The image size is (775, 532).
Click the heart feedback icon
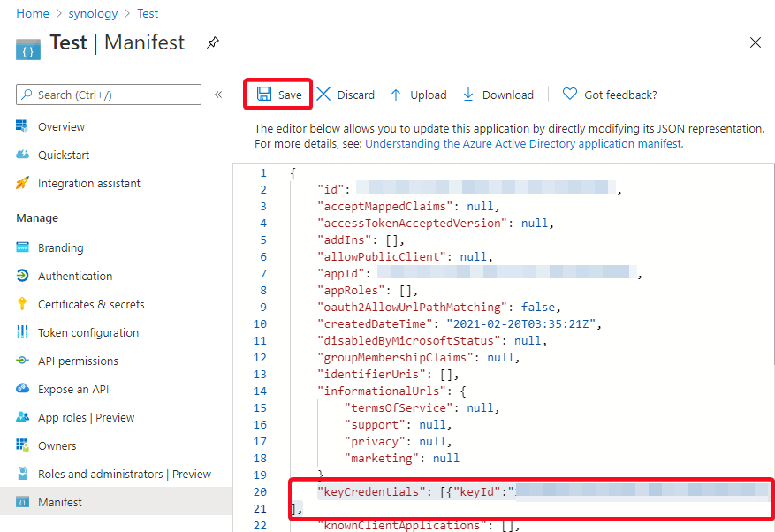point(570,94)
